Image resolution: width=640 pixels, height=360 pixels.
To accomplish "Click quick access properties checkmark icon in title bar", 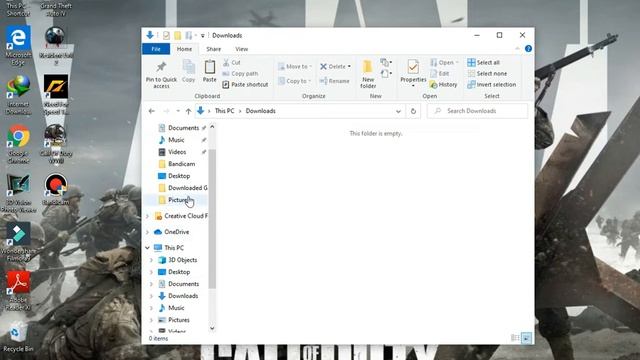I will (x=166, y=36).
